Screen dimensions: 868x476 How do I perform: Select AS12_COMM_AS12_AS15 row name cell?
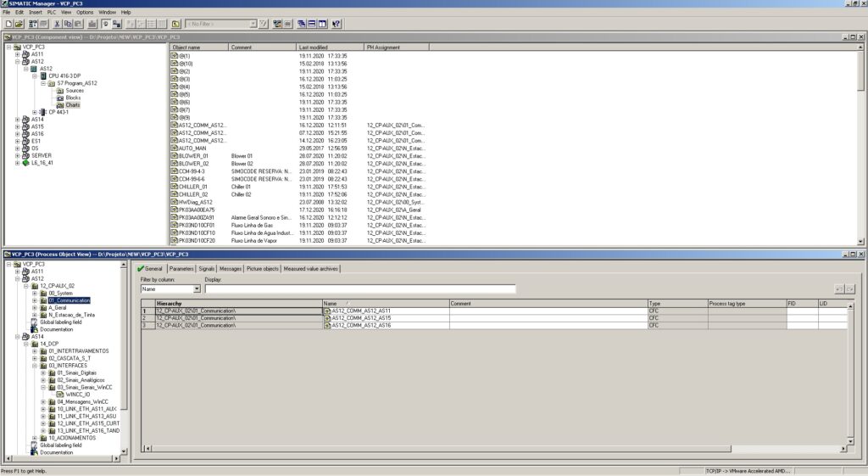386,319
